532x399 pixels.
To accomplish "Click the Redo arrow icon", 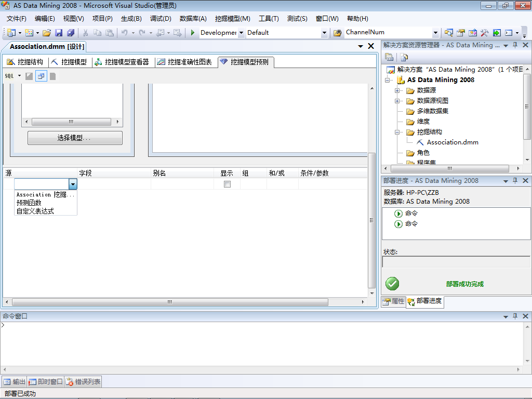I will click(x=142, y=33).
